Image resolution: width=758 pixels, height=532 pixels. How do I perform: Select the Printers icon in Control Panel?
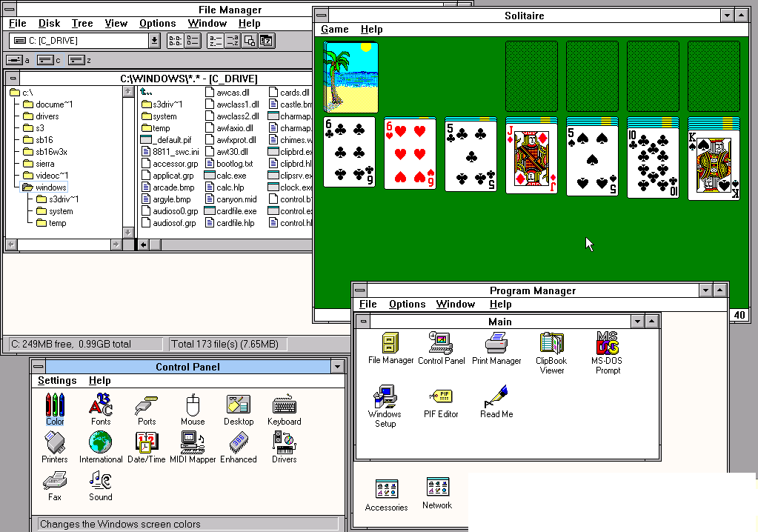coord(55,448)
